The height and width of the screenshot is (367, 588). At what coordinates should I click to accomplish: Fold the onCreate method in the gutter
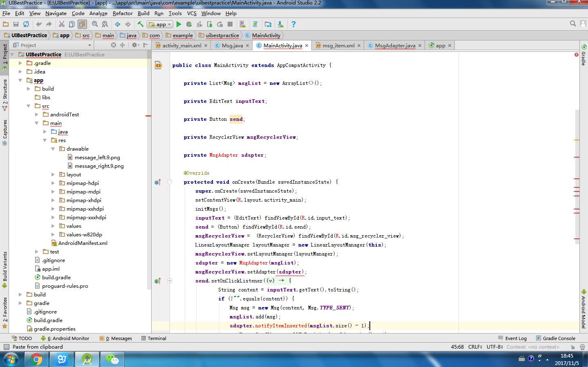(170, 182)
